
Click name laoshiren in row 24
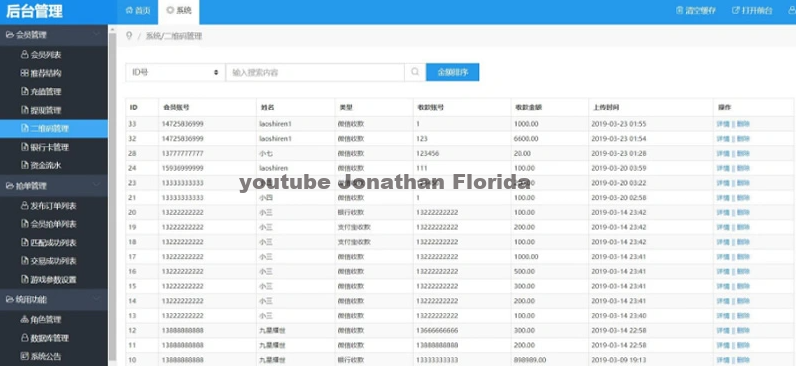tap(274, 168)
